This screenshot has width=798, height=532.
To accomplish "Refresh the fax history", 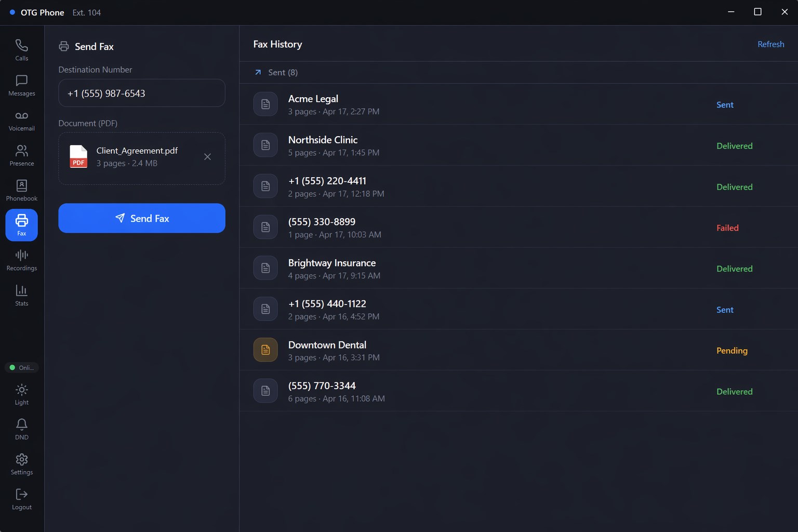I will 770,44.
